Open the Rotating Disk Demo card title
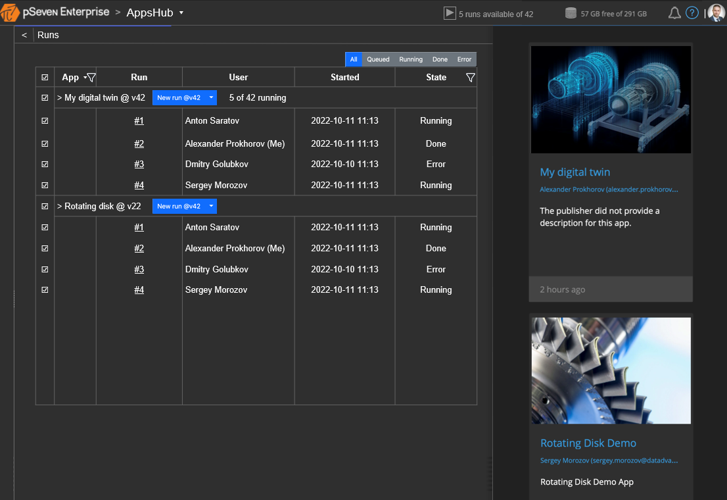The width and height of the screenshot is (727, 500). (x=588, y=443)
